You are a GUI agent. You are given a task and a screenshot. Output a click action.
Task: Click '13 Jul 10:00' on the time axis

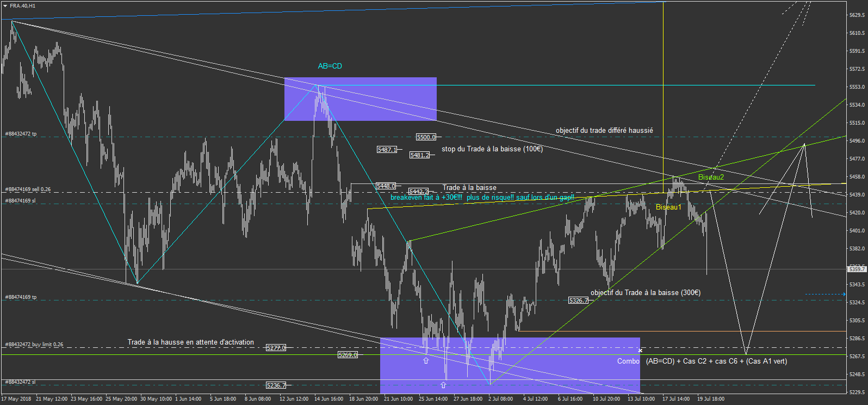coord(641,399)
